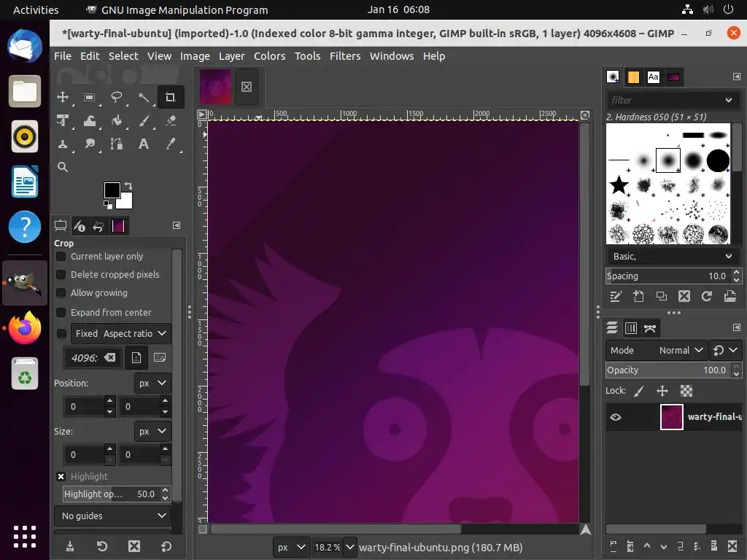Select the Crop tool
This screenshot has width=747, height=560.
pos(171,98)
